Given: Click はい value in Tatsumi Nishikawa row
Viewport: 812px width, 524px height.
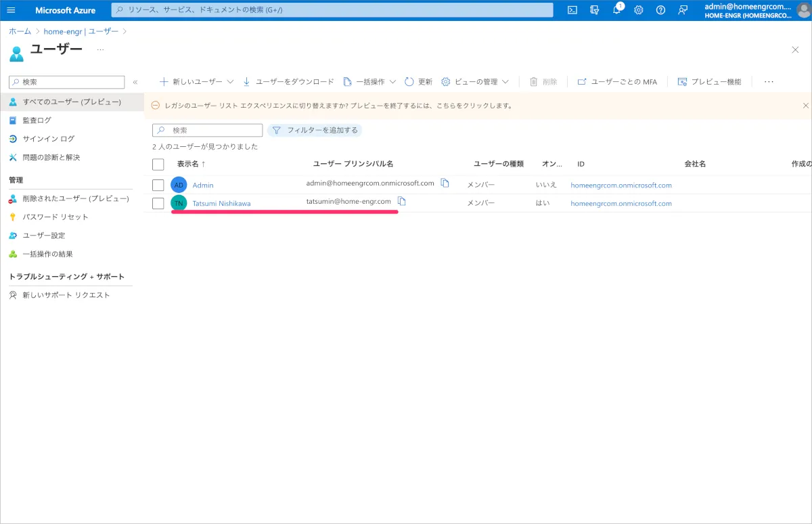Looking at the screenshot, I should click(543, 203).
